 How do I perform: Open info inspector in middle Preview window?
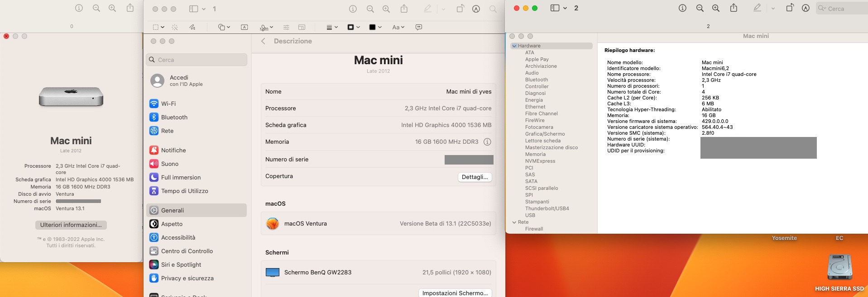point(353,9)
